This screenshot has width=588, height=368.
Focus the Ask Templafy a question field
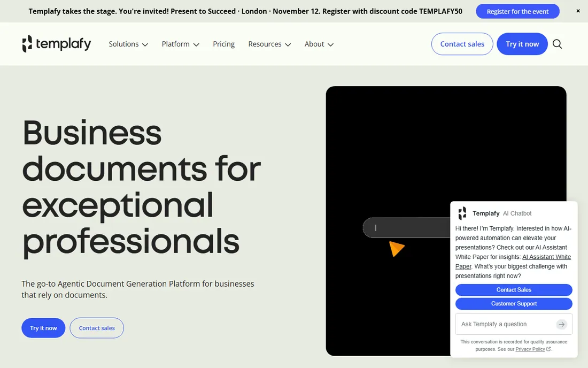click(x=514, y=324)
